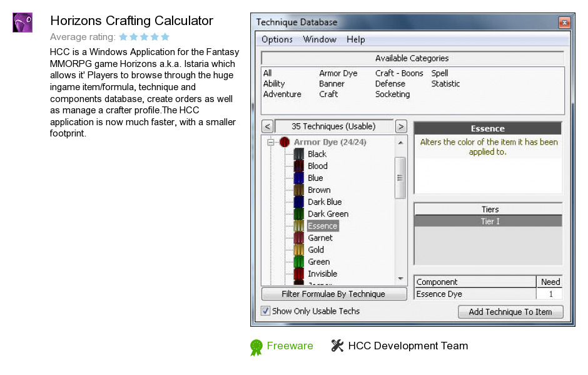
Task: Click the Component column header
Action: [475, 282]
